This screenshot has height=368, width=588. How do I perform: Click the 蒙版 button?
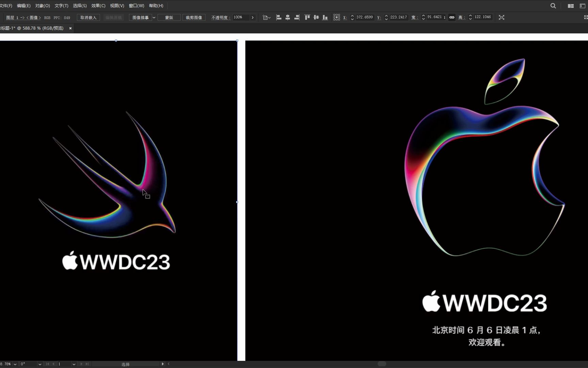(x=169, y=17)
